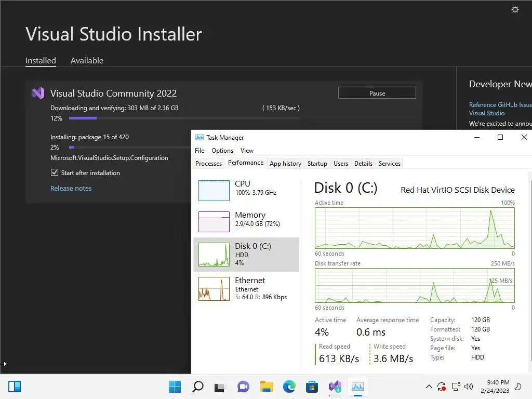Open File Explorer from the taskbar
The height and width of the screenshot is (399, 532).
pyautogui.click(x=267, y=387)
